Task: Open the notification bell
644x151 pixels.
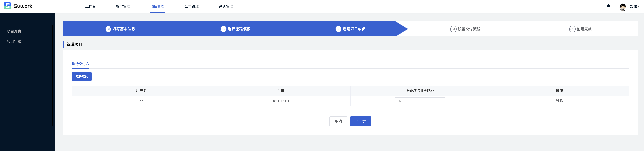Action: click(608, 6)
